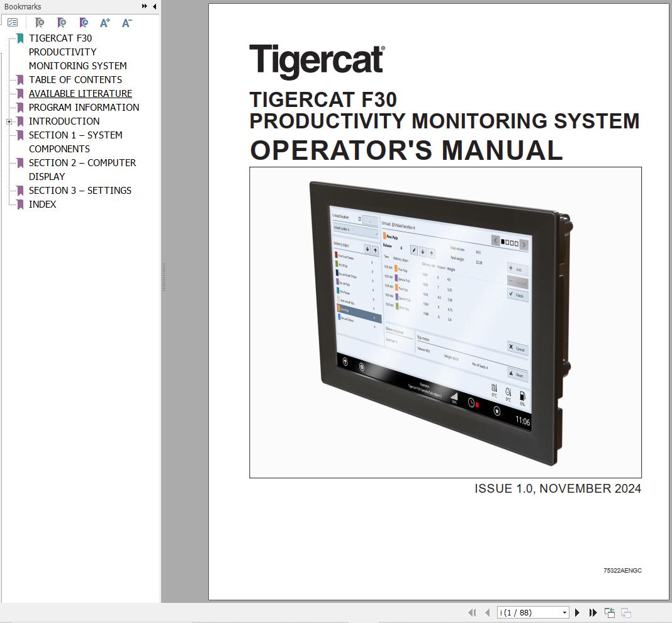The height and width of the screenshot is (623, 672).
Task: Open the TABLE OF CONTENTS bookmark
Action: point(75,79)
